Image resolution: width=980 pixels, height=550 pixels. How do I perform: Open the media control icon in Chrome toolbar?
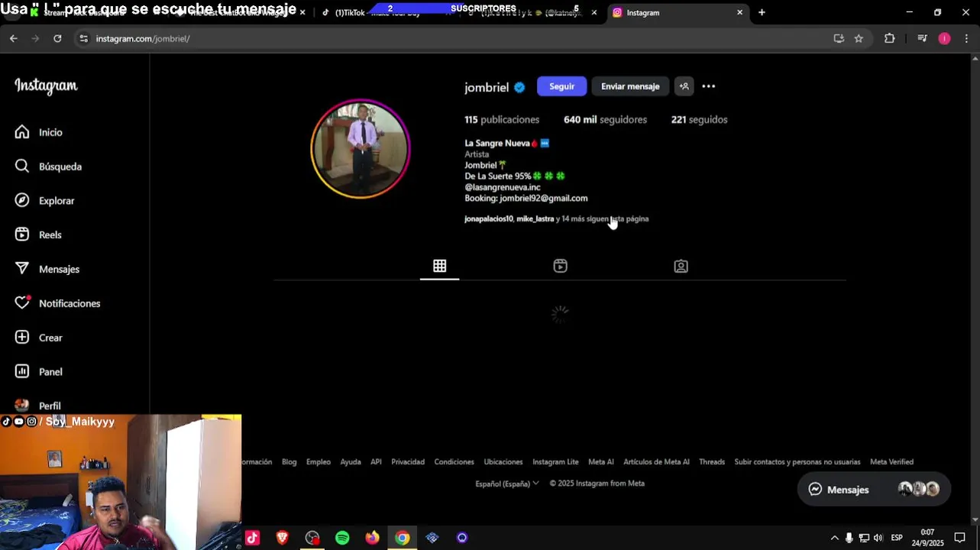pyautogui.click(x=922, y=38)
